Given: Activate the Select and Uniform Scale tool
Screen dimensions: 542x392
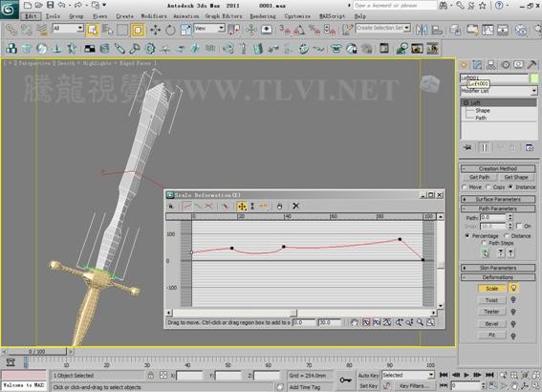Looking at the screenshot, I should tap(185, 30).
